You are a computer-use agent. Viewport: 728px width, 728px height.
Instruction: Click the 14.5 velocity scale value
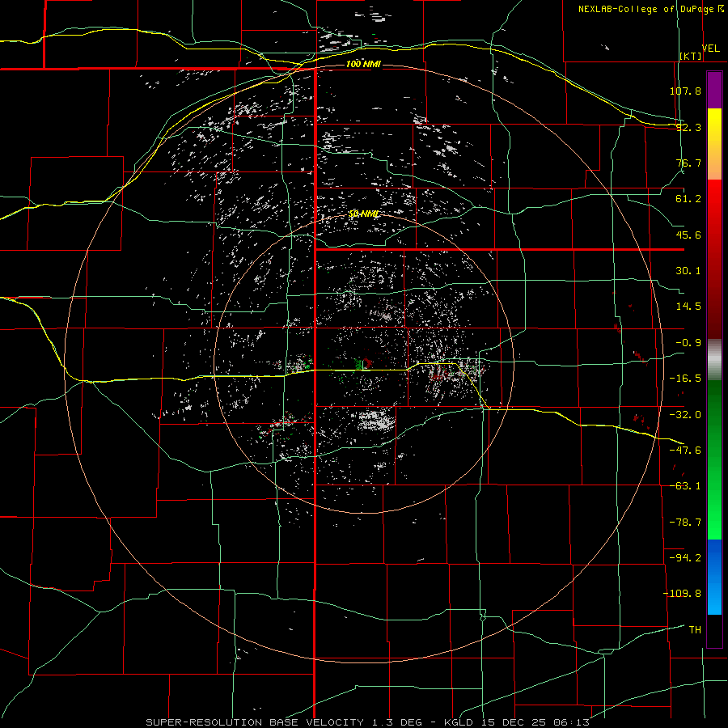click(x=688, y=307)
